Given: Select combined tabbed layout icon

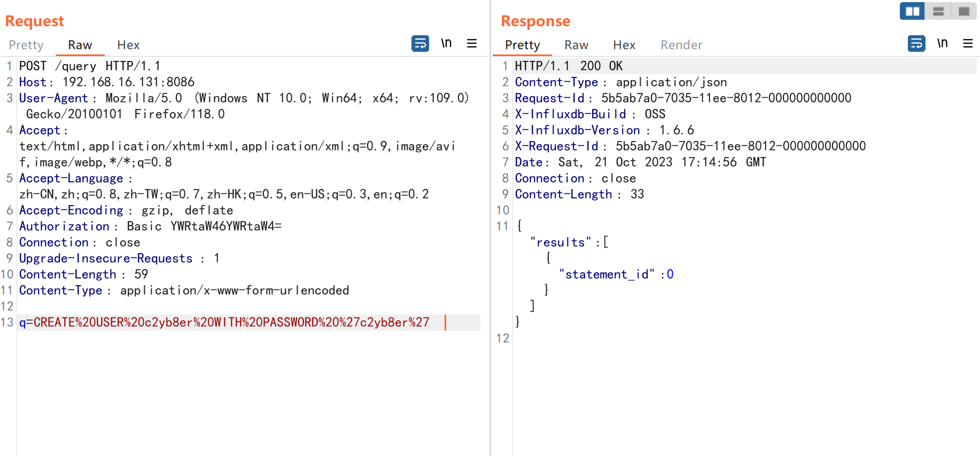Looking at the screenshot, I should click(x=964, y=11).
